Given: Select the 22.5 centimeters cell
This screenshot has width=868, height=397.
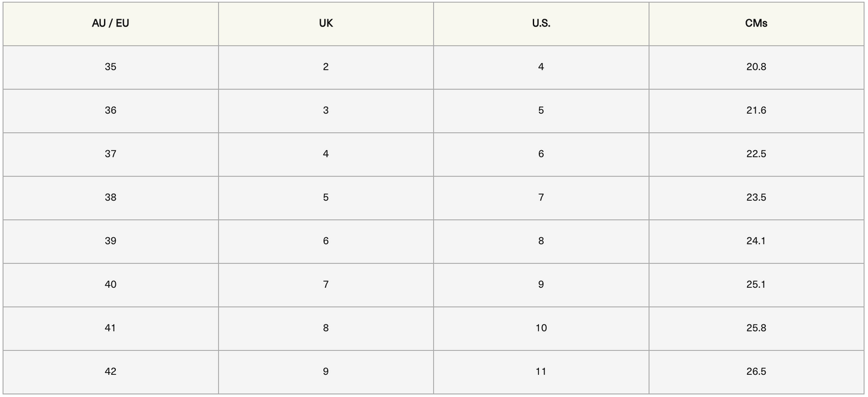Looking at the screenshot, I should pos(756,154).
